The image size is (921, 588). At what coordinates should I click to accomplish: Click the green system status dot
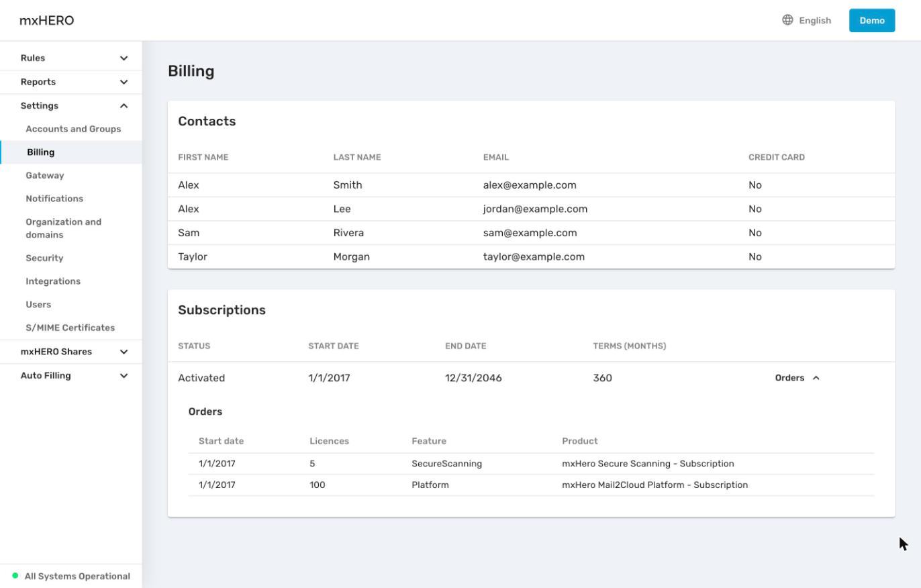(x=15, y=576)
